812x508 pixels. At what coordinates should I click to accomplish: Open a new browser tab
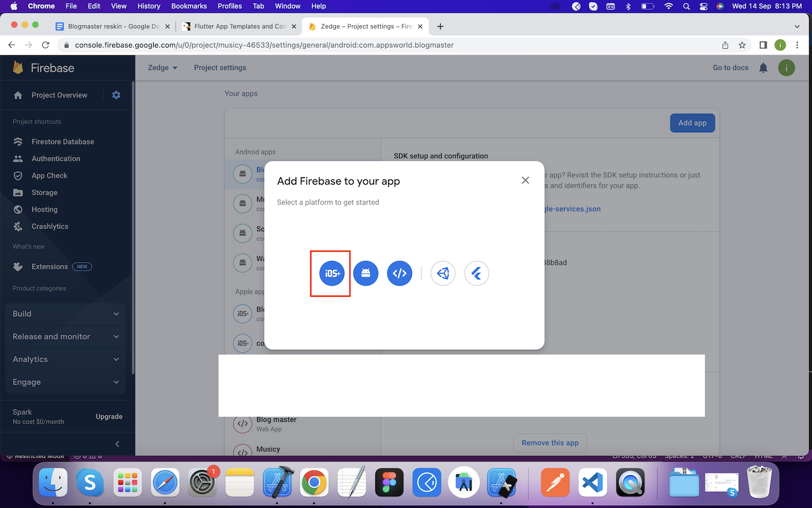[x=440, y=26]
